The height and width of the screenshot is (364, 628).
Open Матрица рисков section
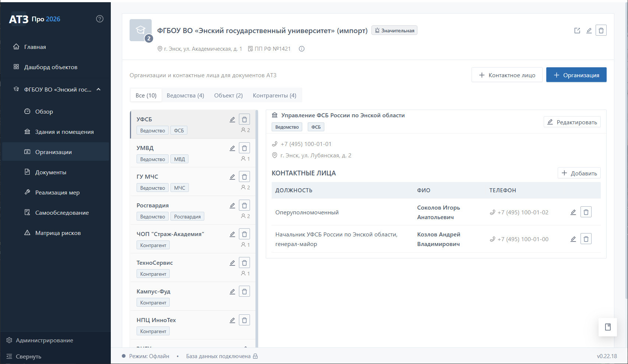click(56, 233)
